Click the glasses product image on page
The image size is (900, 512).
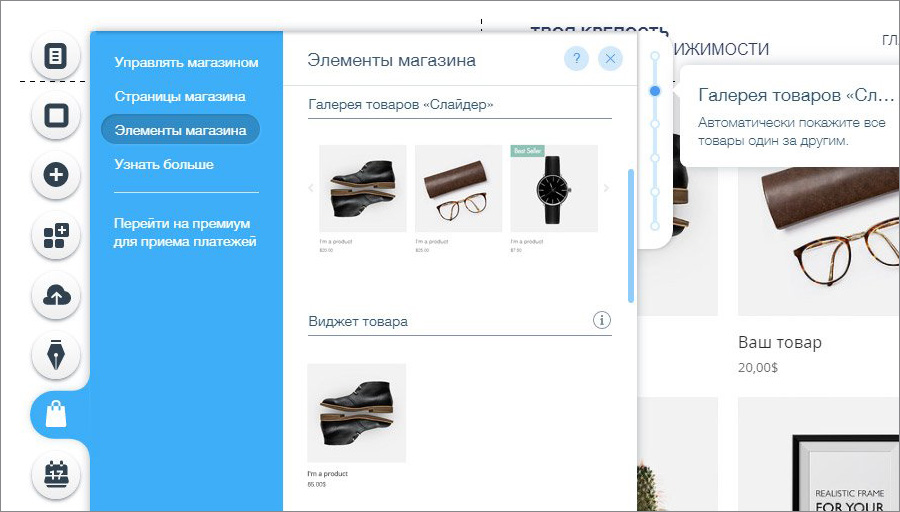[x=819, y=241]
